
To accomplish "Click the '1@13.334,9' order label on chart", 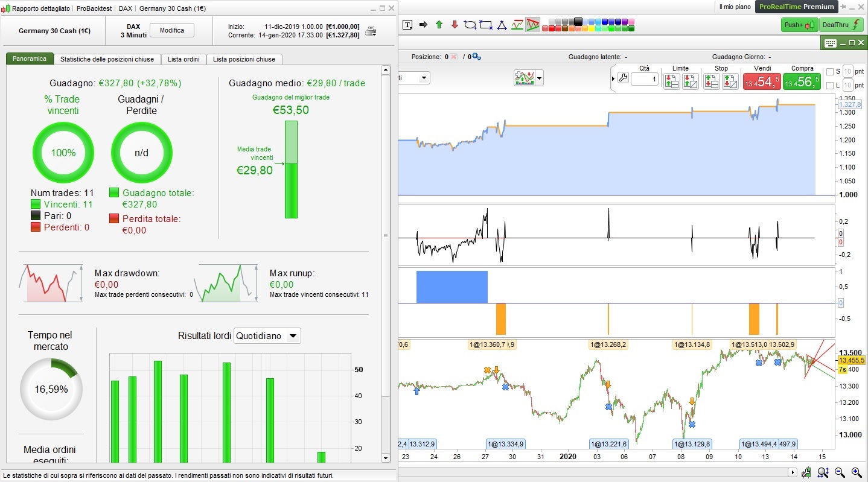I will point(506,444).
